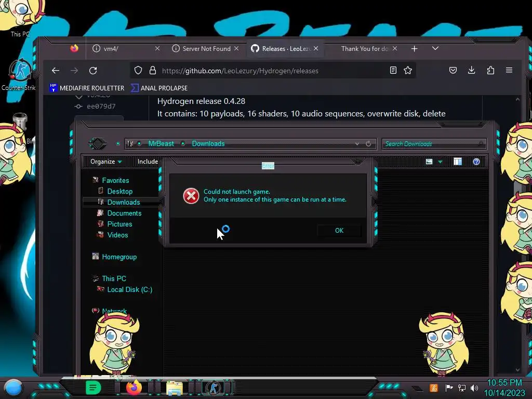Toggle Firefox reader view icon
Image resolution: width=532 pixels, height=399 pixels.
click(393, 70)
